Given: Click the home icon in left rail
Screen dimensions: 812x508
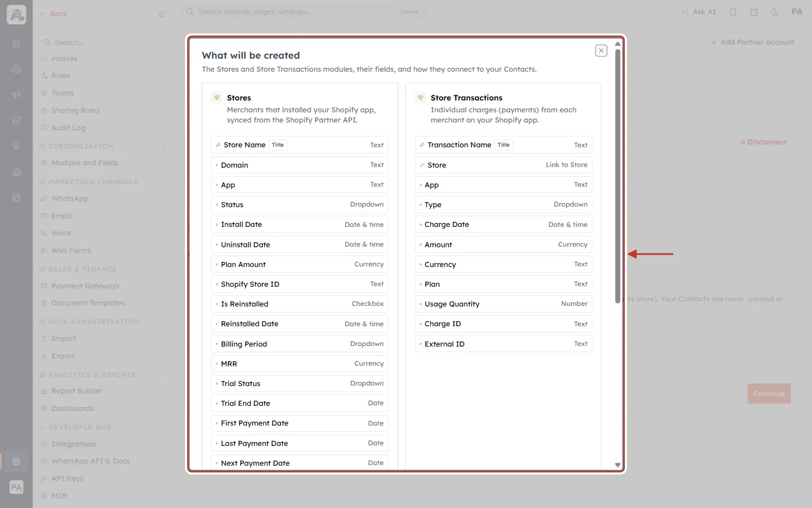Looking at the screenshot, I should click(x=16, y=43).
